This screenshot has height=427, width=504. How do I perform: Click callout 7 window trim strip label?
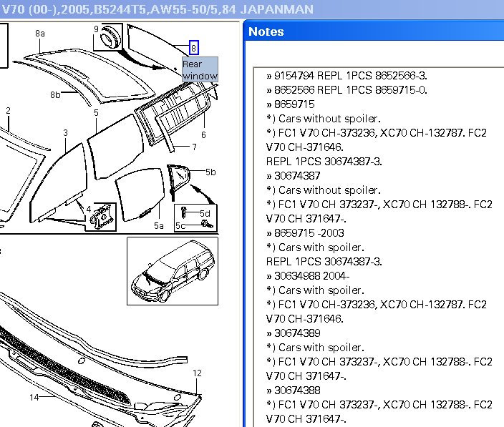click(194, 147)
